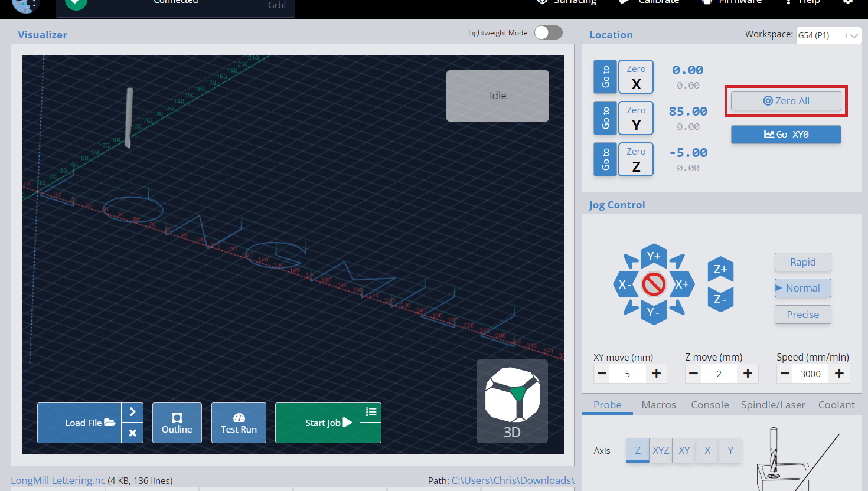The width and height of the screenshot is (868, 491).
Task: Switch to the Macros tab
Action: point(658,405)
